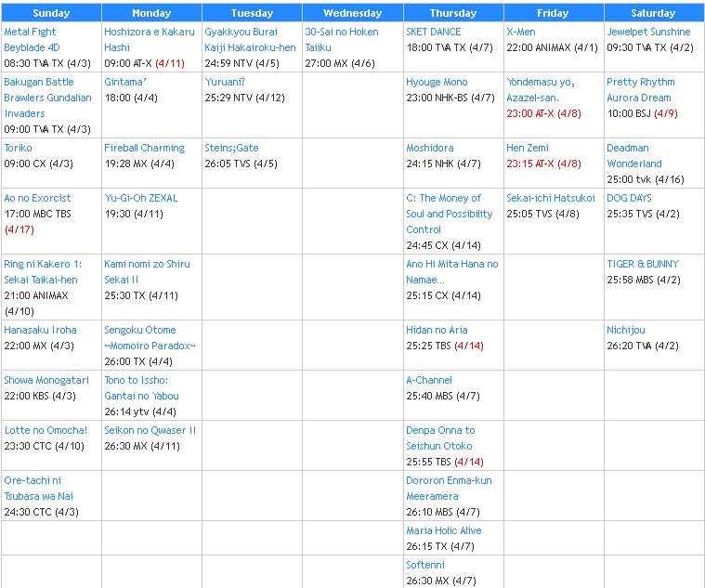
Task: Open the Fireball Charming link
Action: [x=144, y=148]
